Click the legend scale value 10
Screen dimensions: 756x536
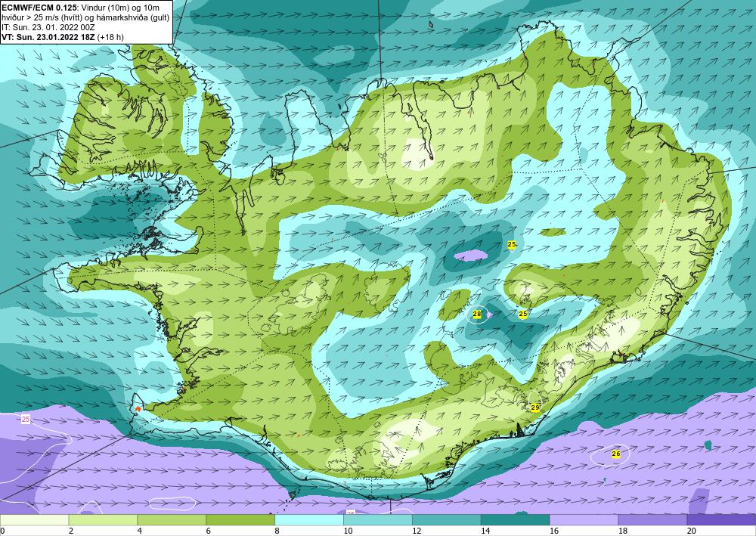(x=348, y=531)
